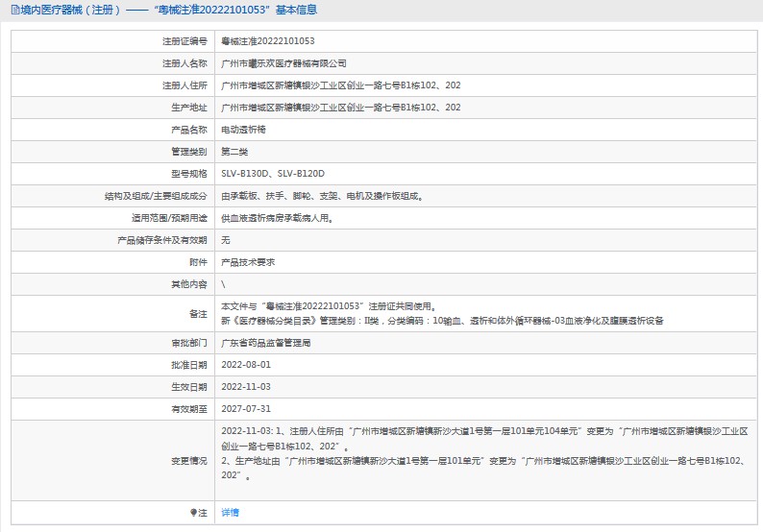Image resolution: width=763 pixels, height=532 pixels.
Task: Click the 生产地址 address value
Action: pyautogui.click(x=340, y=108)
